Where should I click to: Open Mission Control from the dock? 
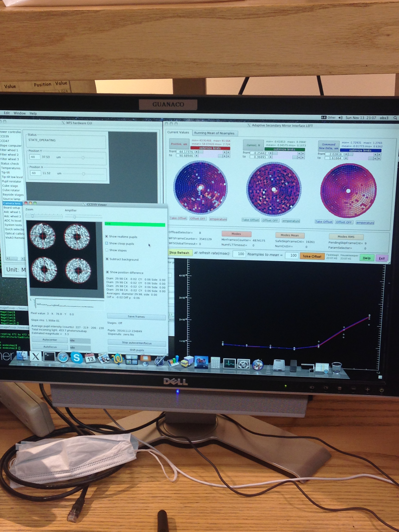[131, 360]
